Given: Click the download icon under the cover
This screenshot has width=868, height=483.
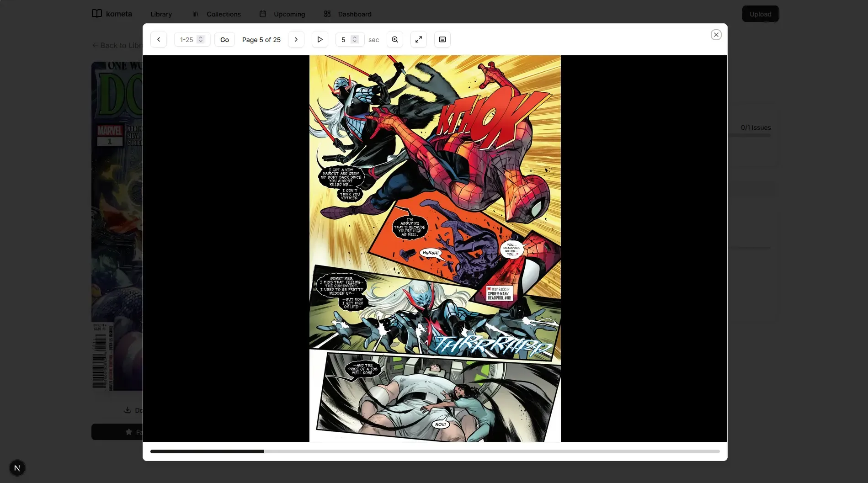Looking at the screenshot, I should [x=128, y=410].
